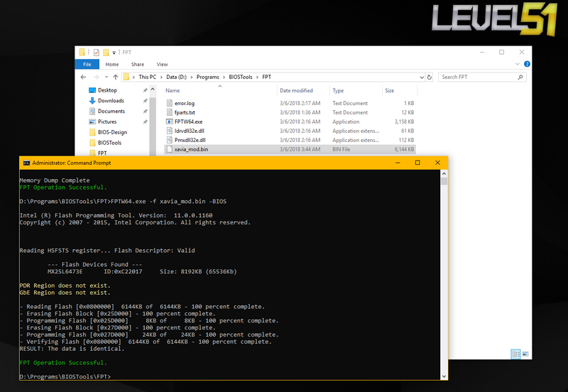Refresh the FPT folder view
The height and width of the screenshot is (392, 568).
(430, 77)
